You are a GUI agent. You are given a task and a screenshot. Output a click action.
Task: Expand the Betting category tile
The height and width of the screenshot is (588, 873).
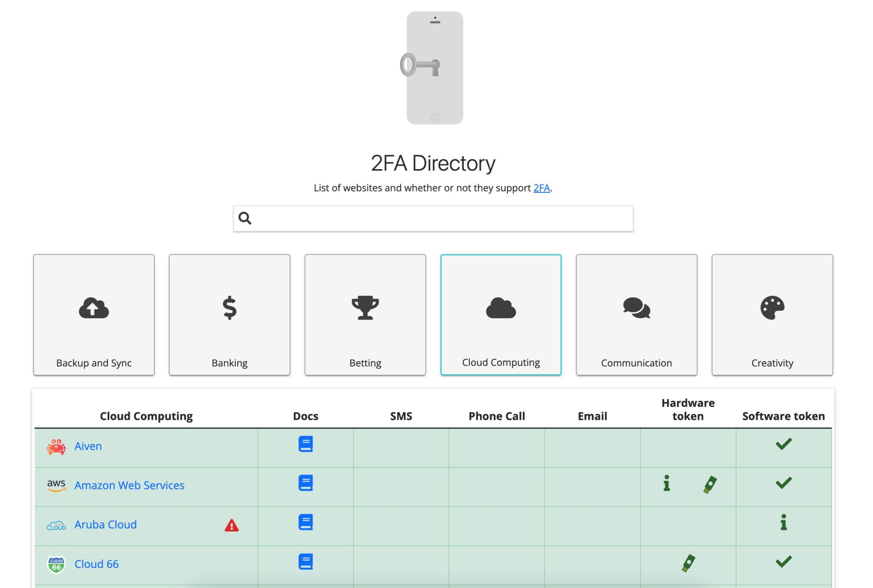click(x=365, y=314)
